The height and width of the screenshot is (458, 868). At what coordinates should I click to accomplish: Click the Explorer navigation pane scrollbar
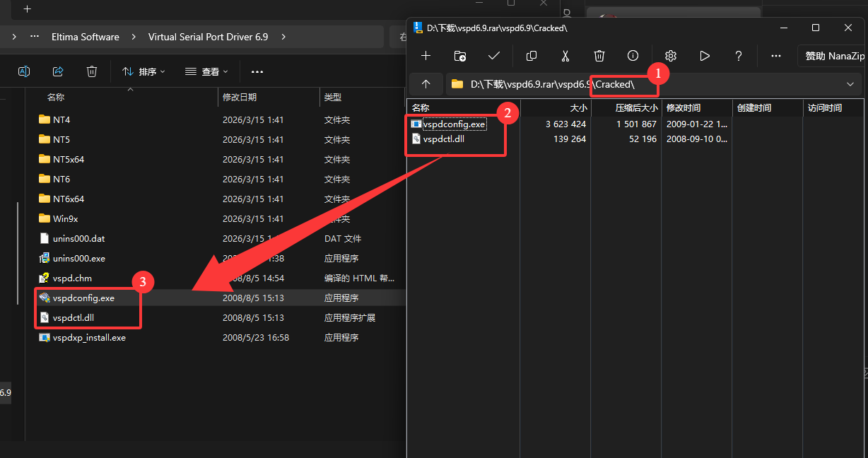pos(18,253)
